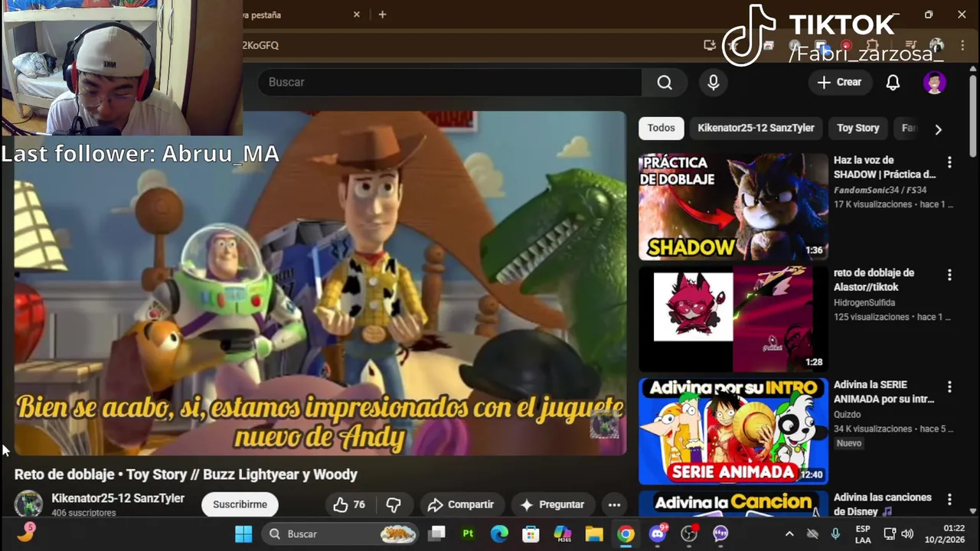Show hidden system tray icons
Image resolution: width=980 pixels, height=551 pixels.
[x=789, y=533]
